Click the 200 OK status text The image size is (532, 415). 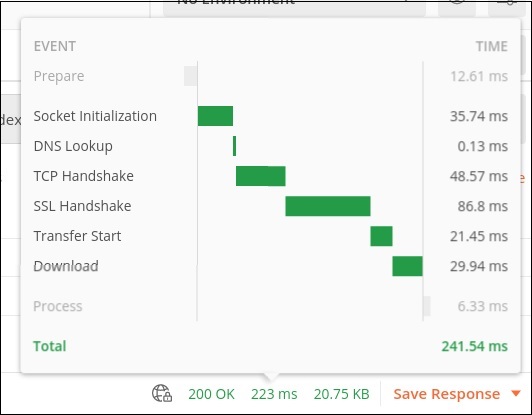[x=211, y=394]
